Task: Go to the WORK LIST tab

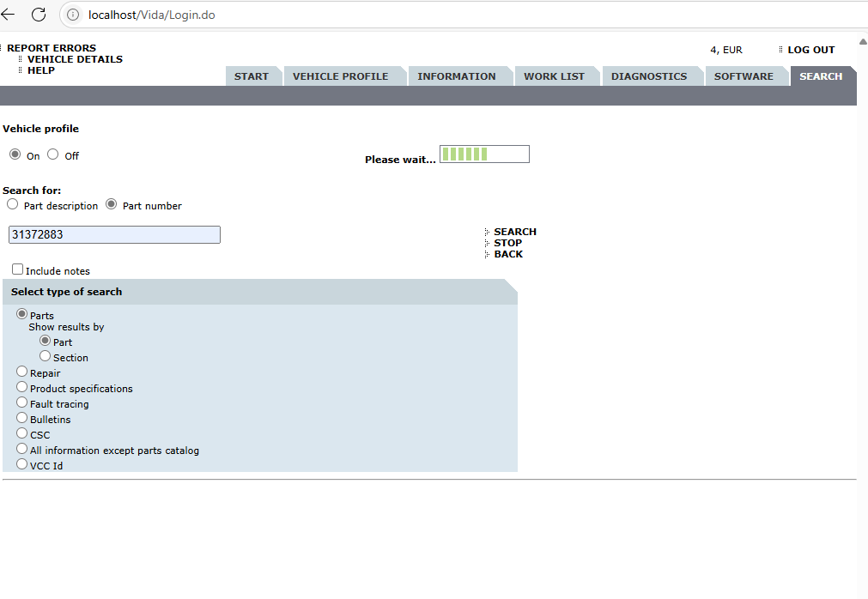Action: 554,76
